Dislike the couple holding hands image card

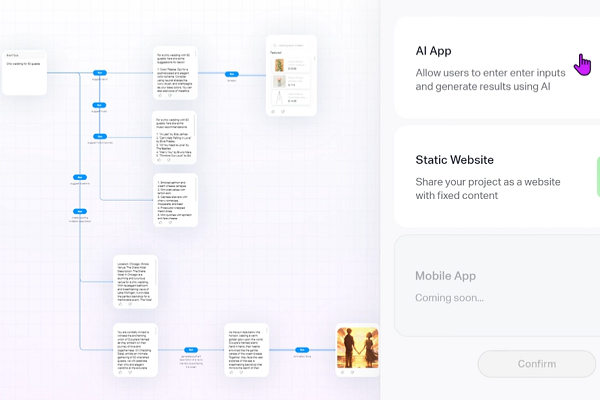pos(352,372)
